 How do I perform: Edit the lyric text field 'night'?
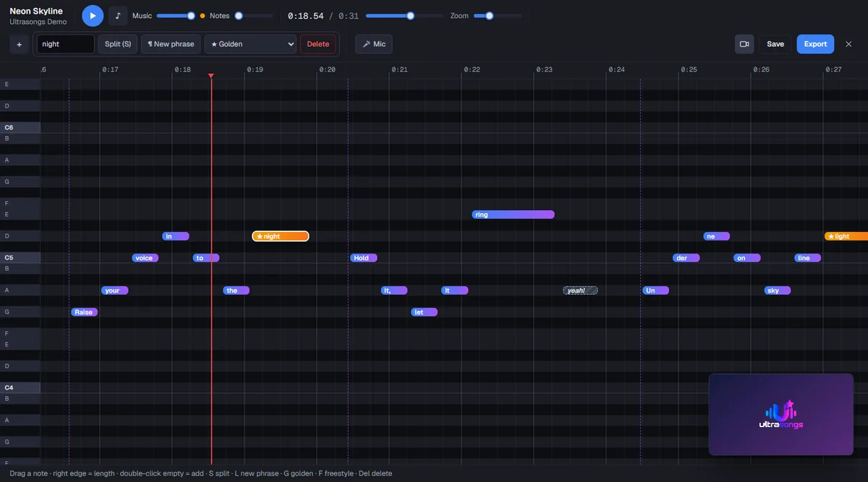pyautogui.click(x=66, y=44)
